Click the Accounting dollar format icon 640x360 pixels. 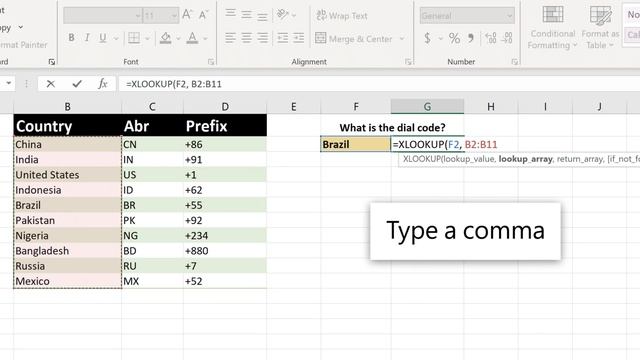click(427, 38)
